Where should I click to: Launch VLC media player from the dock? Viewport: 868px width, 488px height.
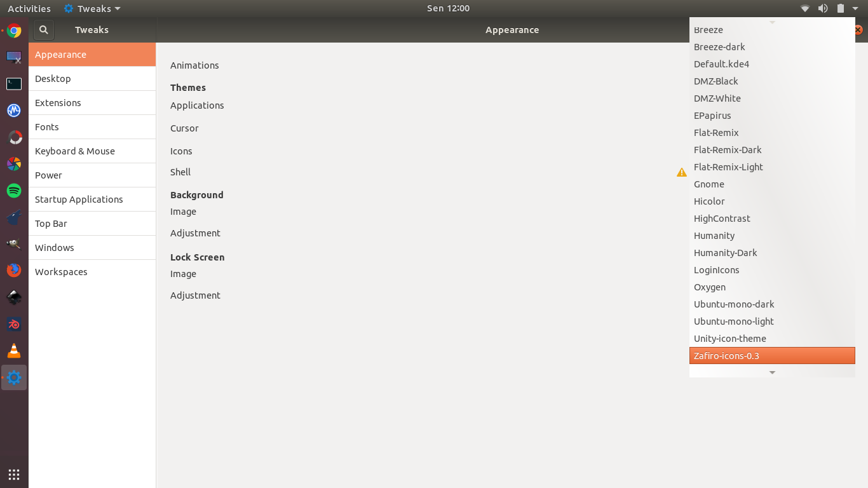(x=14, y=351)
